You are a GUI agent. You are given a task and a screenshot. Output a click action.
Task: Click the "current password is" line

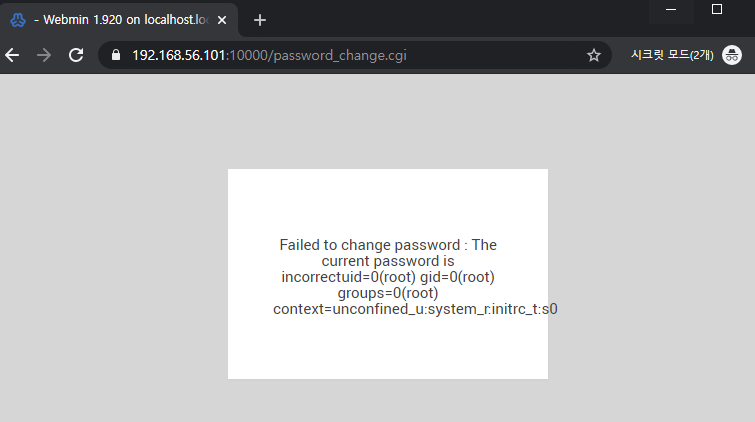tap(388, 261)
